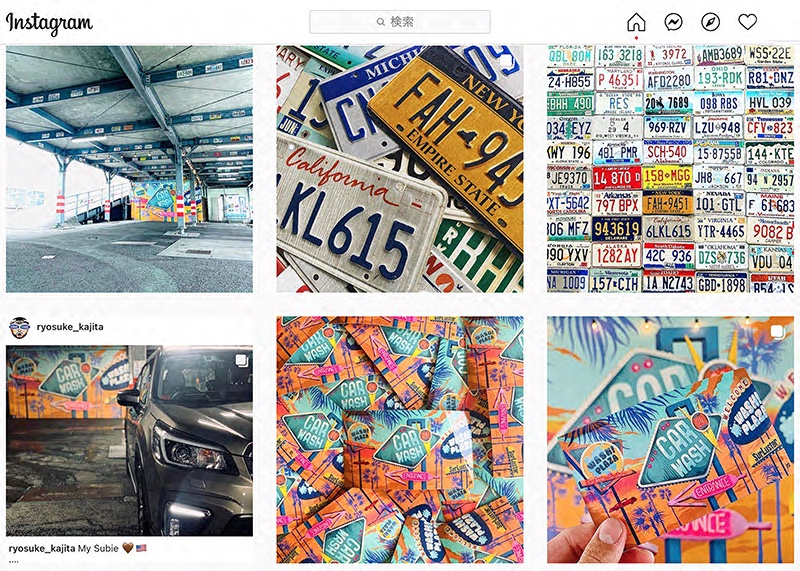Open ryosuke_kajita username above the post

[x=70, y=327]
